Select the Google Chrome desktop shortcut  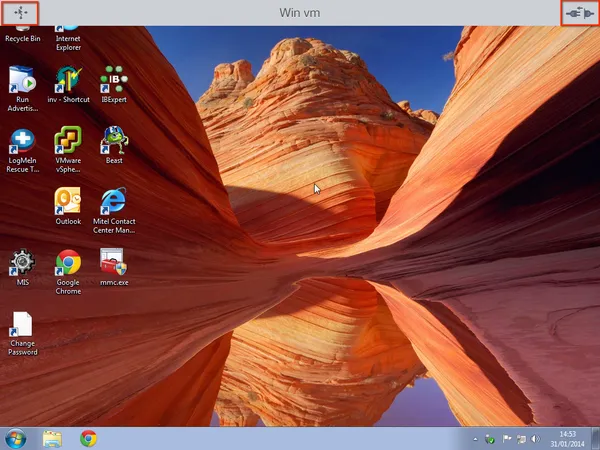68,272
